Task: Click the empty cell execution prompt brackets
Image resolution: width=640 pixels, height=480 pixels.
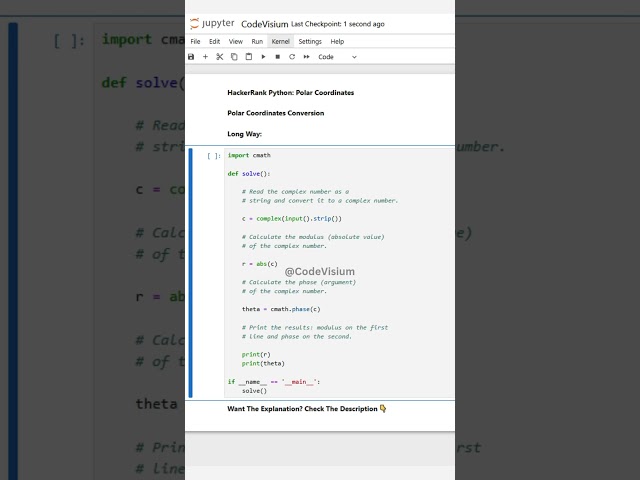Action: point(214,156)
